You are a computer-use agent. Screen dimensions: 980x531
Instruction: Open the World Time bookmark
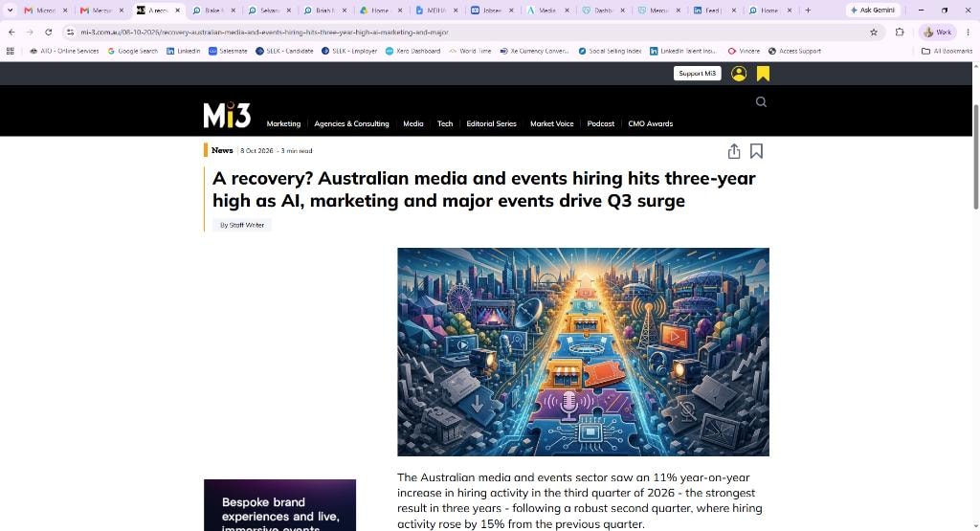[x=470, y=52]
